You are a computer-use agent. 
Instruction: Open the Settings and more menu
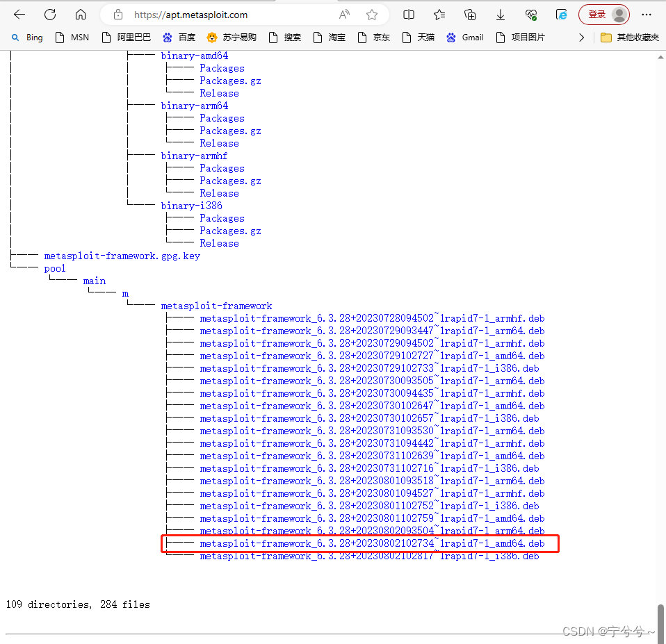click(x=647, y=15)
